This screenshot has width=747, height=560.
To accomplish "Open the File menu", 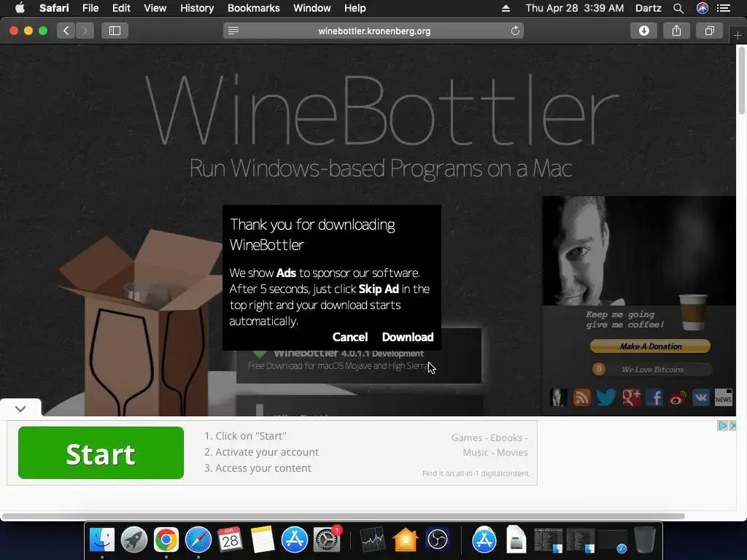I will click(90, 8).
